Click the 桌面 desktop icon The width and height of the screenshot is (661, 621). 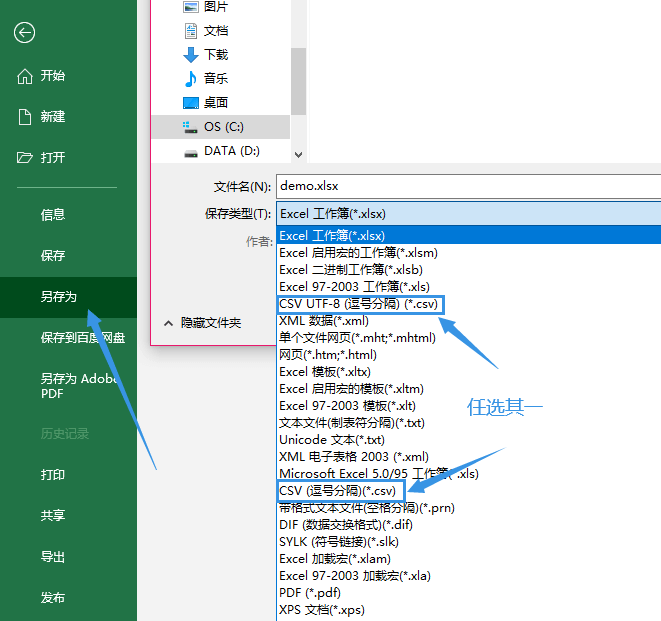click(x=191, y=103)
